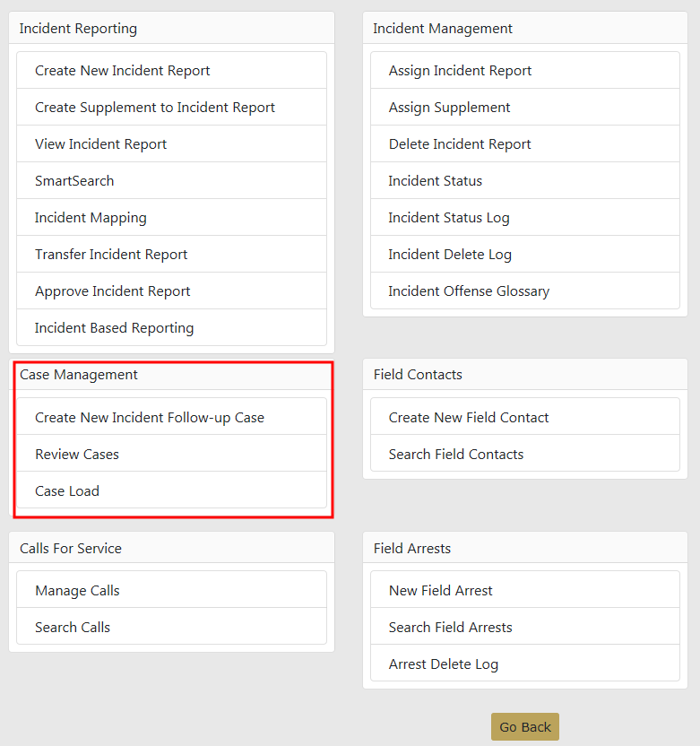Create New Incident Follow-up Case

tap(150, 418)
